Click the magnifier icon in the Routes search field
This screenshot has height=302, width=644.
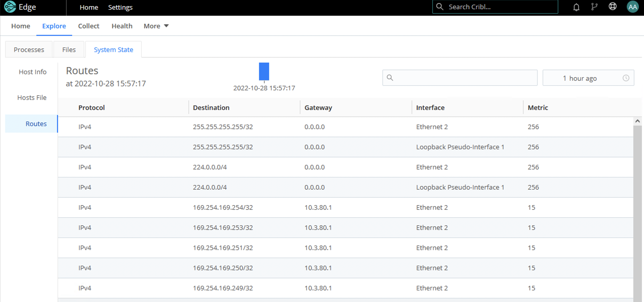point(390,78)
